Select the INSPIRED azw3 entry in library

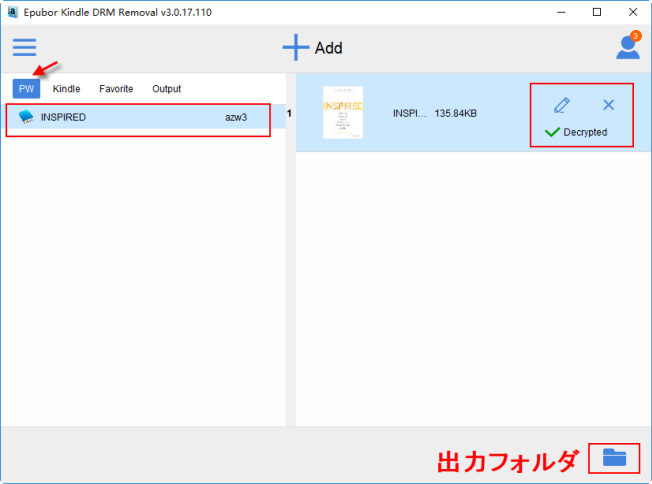138,117
